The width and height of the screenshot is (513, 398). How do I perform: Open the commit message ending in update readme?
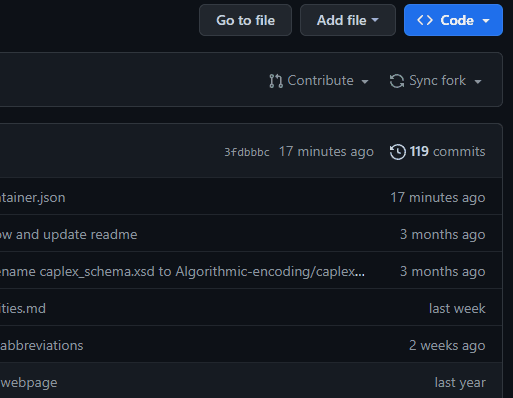click(x=69, y=235)
